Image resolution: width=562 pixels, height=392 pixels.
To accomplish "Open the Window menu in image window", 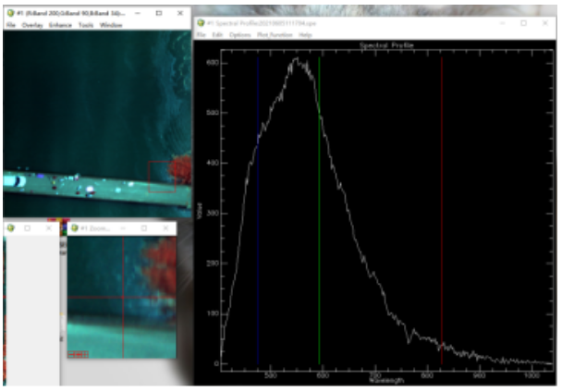I will coord(111,25).
